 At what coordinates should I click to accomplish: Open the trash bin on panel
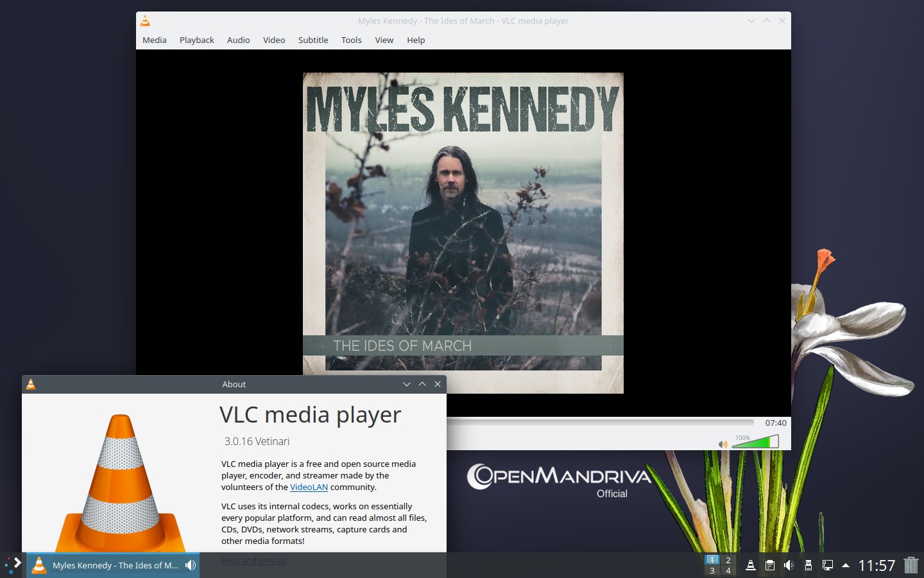911,565
